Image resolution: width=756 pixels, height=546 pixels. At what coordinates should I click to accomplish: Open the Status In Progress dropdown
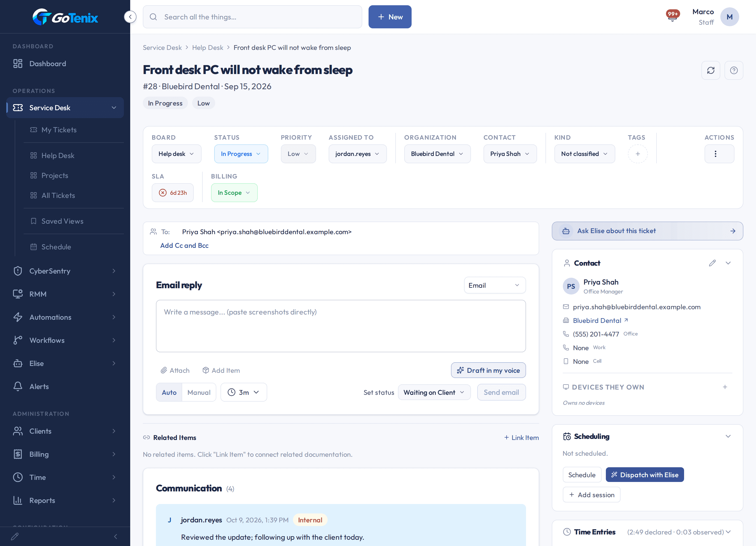pyautogui.click(x=241, y=154)
